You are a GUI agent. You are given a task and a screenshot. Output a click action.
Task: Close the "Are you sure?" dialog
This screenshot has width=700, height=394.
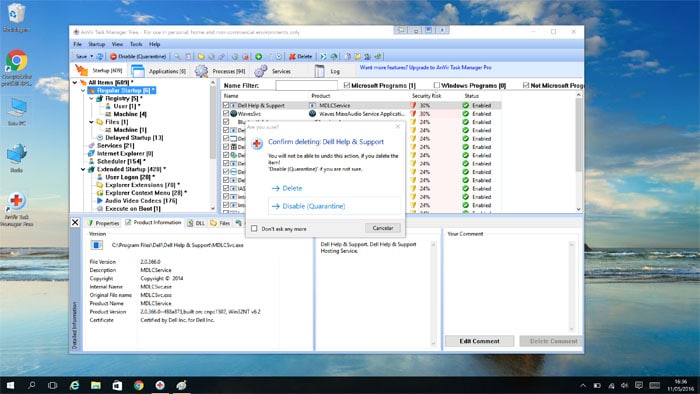(398, 127)
